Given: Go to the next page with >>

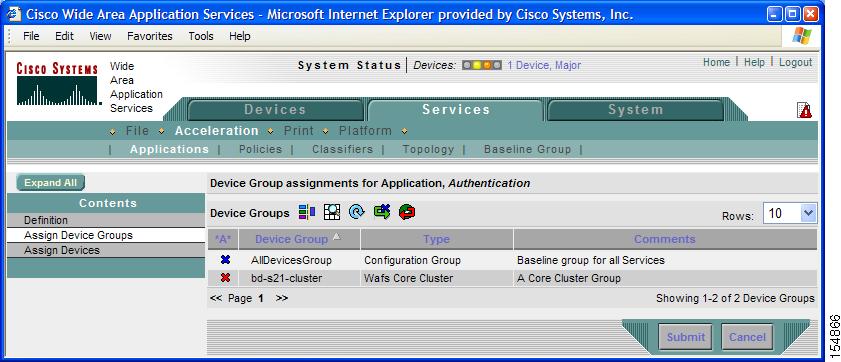Looking at the screenshot, I should click(x=282, y=298).
